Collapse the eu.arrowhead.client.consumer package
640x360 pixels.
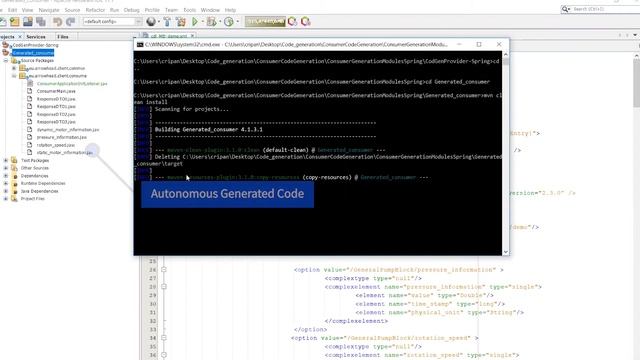[14, 76]
